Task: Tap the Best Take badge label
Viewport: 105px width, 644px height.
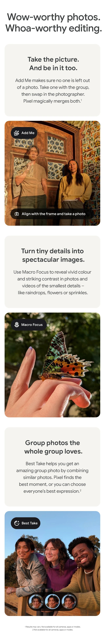Action: 30,523
